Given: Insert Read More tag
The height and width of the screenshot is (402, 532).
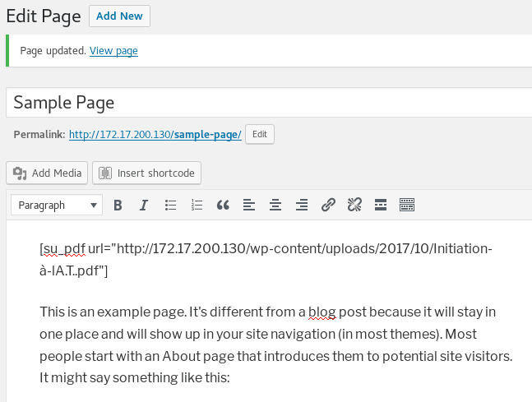Looking at the screenshot, I should 381,205.
